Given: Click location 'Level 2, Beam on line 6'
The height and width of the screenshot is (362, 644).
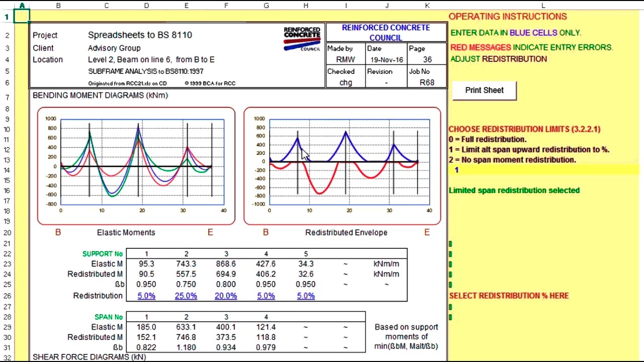Looking at the screenshot, I should [x=130, y=59].
